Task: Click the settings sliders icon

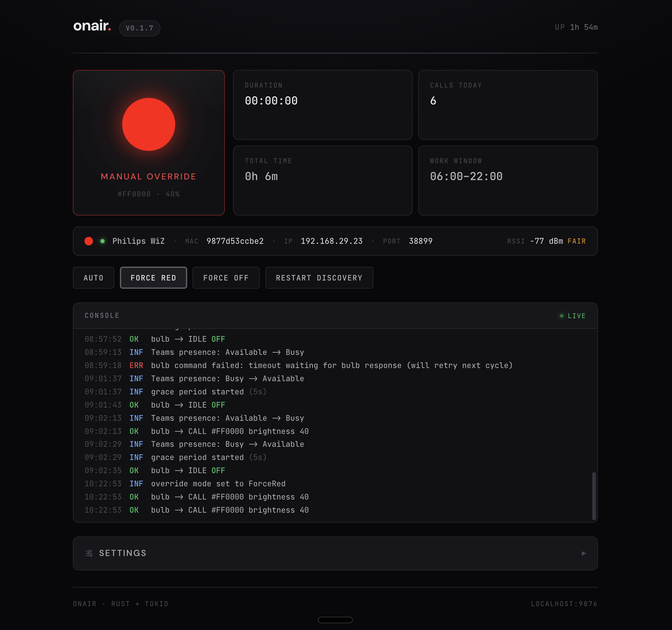Action: 89,553
